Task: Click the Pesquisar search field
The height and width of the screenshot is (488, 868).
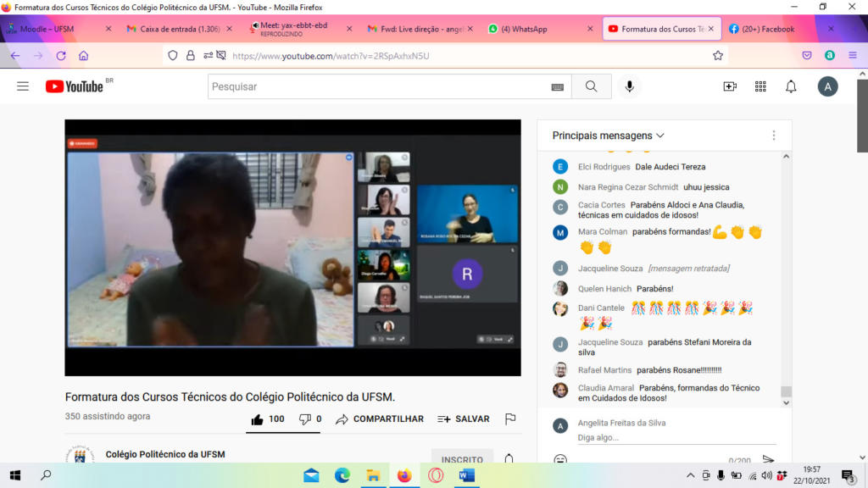Action: pos(377,86)
